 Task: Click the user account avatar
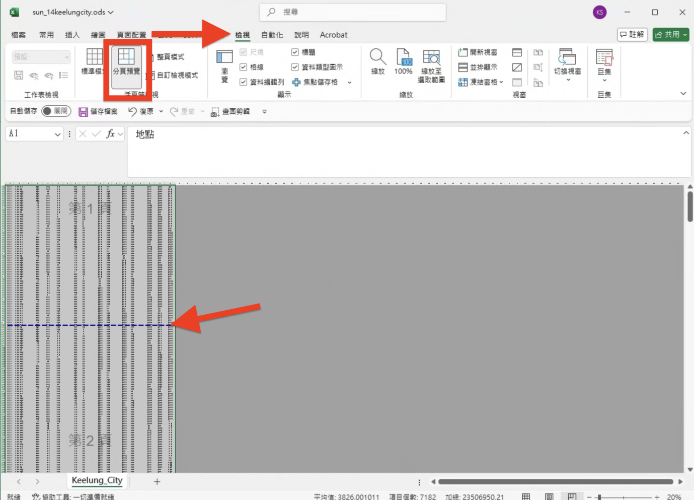click(x=600, y=12)
